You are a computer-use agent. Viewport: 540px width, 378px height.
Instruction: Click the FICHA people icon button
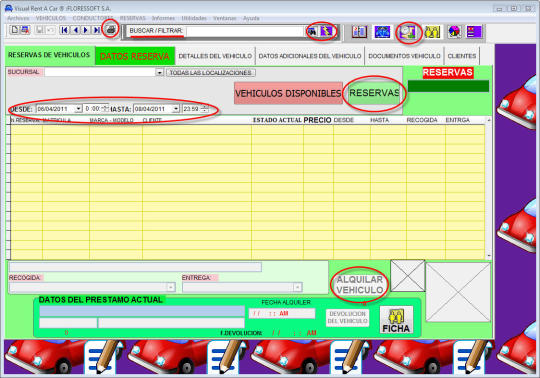pyautogui.click(x=396, y=320)
